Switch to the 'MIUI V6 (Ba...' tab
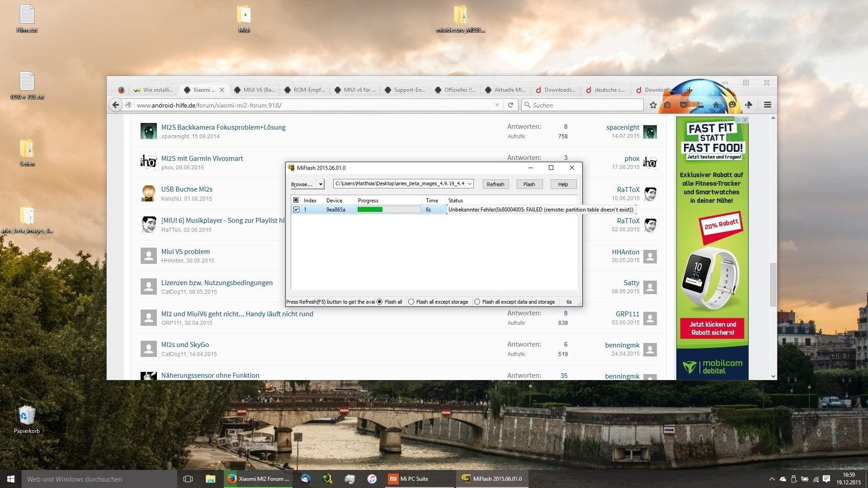Screen dimensions: 868x488 255,90
